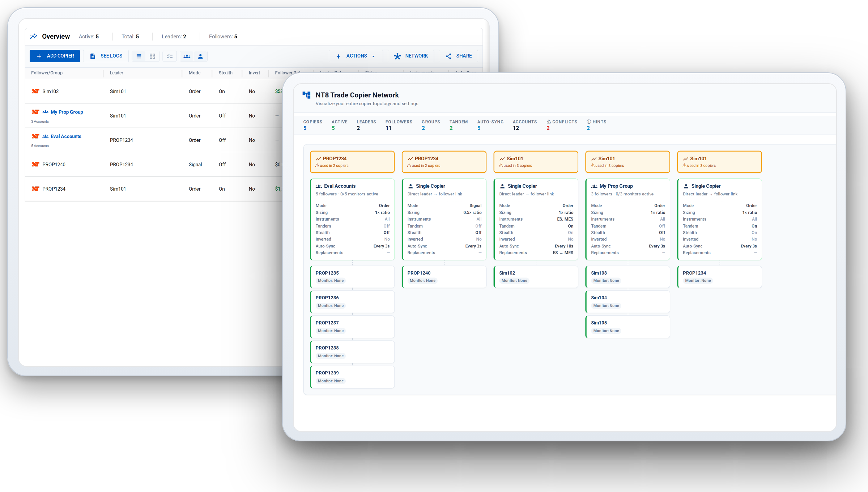Open the Eval Accounts group link
This screenshot has width=868, height=492.
[66, 136]
